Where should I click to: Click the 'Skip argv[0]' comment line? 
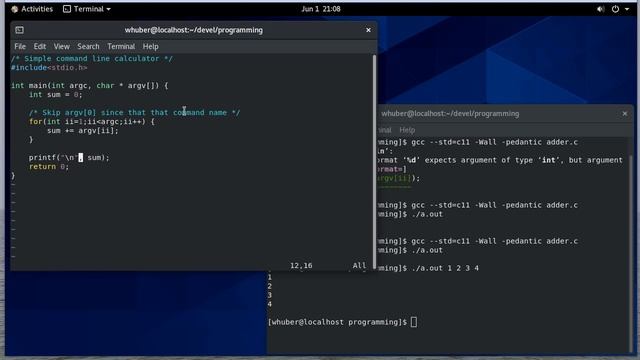tap(134, 113)
